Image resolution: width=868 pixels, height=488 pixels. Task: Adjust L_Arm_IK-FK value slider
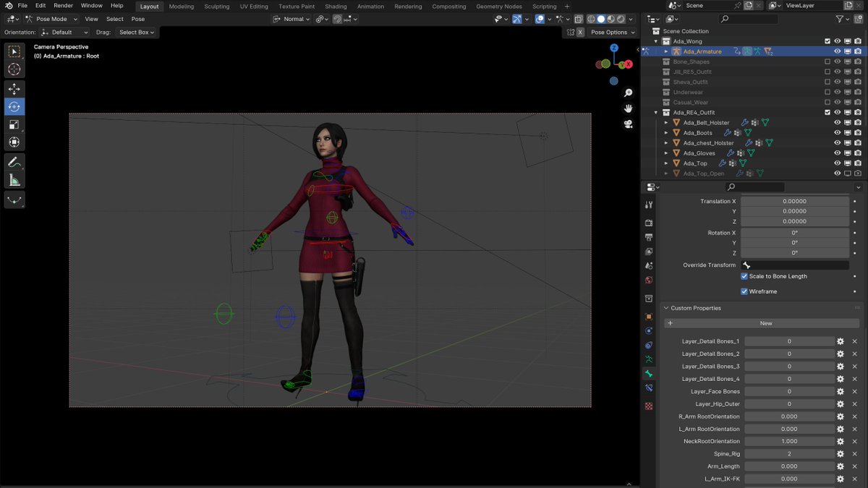coord(789,479)
